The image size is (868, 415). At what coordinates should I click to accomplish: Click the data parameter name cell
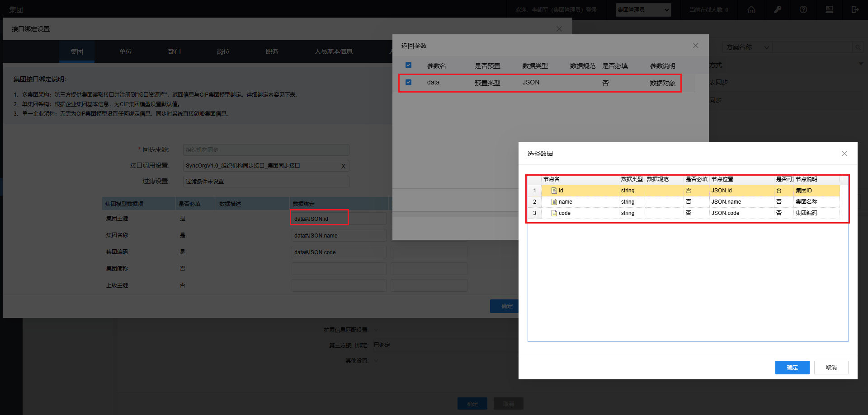pyautogui.click(x=433, y=83)
